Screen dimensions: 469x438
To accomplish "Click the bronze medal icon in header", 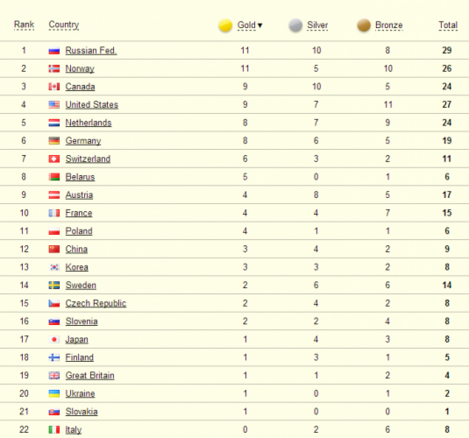I will pos(364,26).
